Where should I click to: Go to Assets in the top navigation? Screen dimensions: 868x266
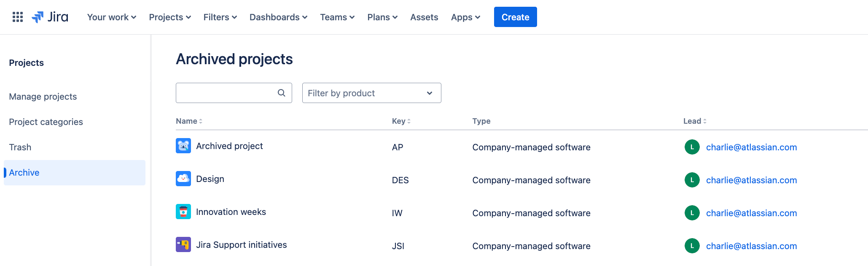pyautogui.click(x=424, y=17)
